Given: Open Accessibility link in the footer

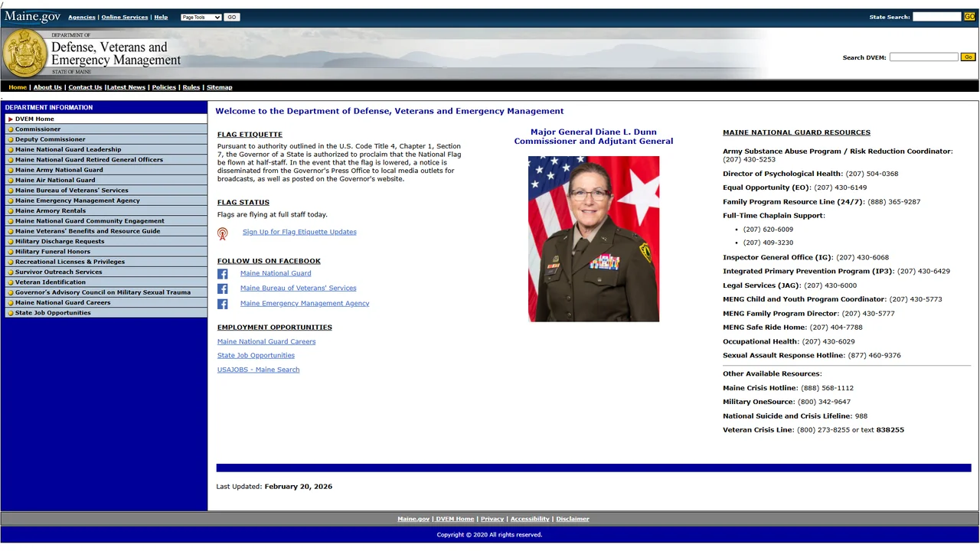Looking at the screenshot, I should coord(530,519).
